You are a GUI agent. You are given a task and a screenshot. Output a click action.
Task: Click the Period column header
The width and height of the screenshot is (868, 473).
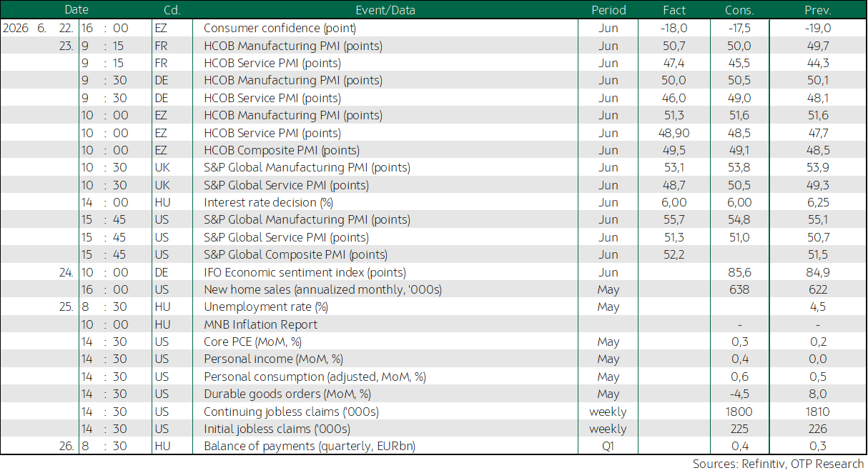click(x=608, y=10)
